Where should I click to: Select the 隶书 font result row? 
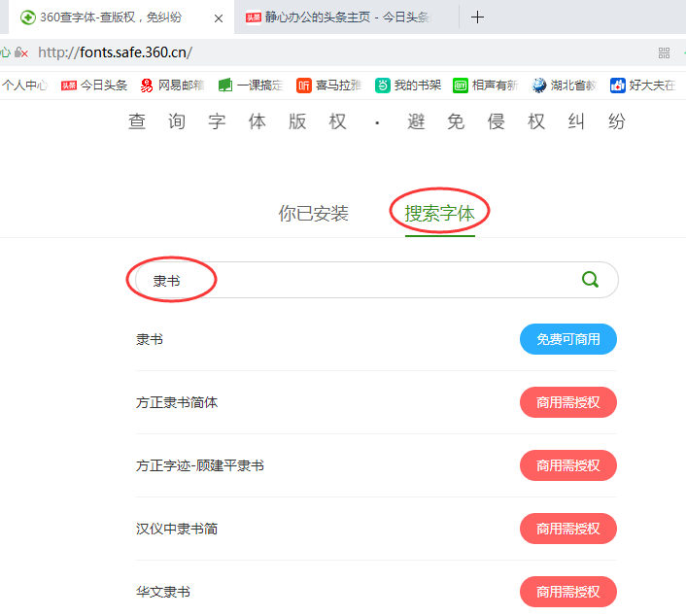(376, 339)
